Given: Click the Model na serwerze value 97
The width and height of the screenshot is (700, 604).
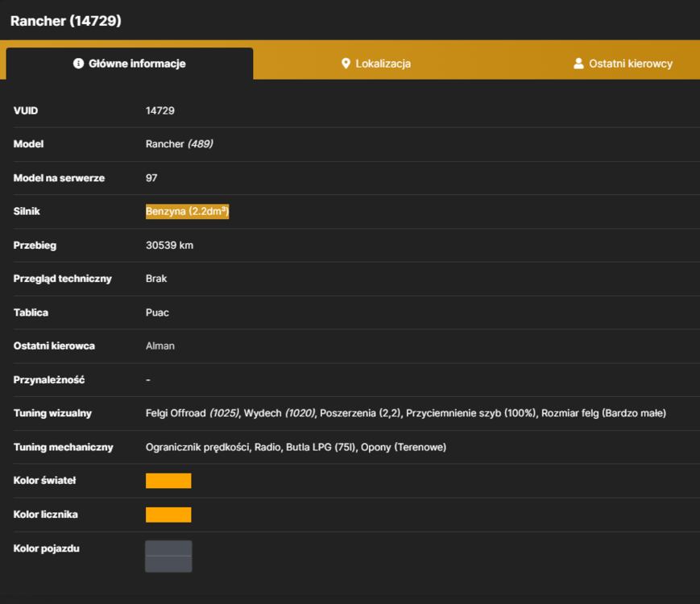Looking at the screenshot, I should coord(151,178).
